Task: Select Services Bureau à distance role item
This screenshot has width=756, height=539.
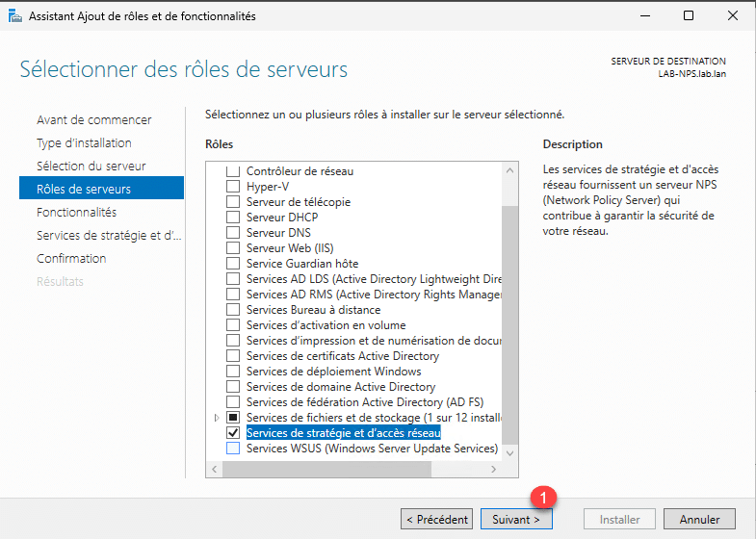Action: coord(313,310)
